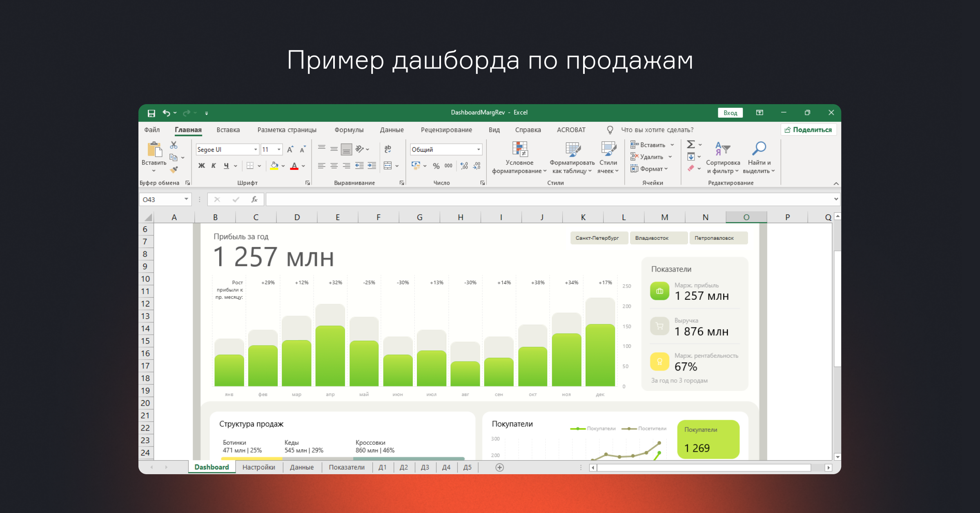Click the Save icon in title bar
This screenshot has height=513, width=980.
[x=151, y=113]
